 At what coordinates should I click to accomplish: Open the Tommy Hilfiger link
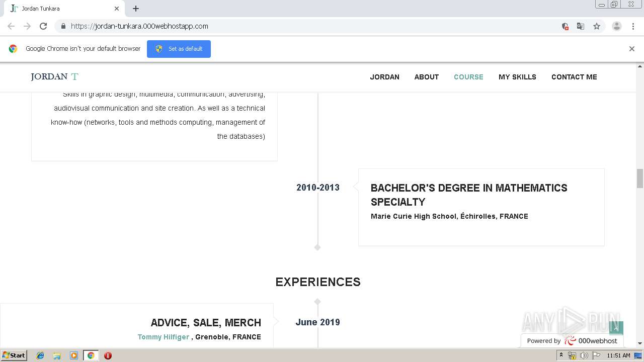point(164,337)
